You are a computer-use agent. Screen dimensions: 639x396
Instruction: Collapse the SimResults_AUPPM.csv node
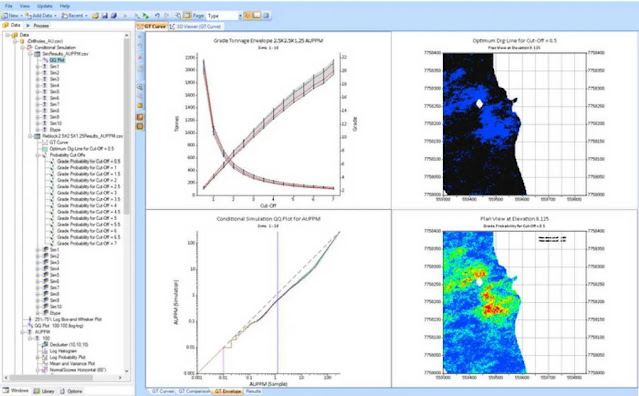[x=30, y=54]
